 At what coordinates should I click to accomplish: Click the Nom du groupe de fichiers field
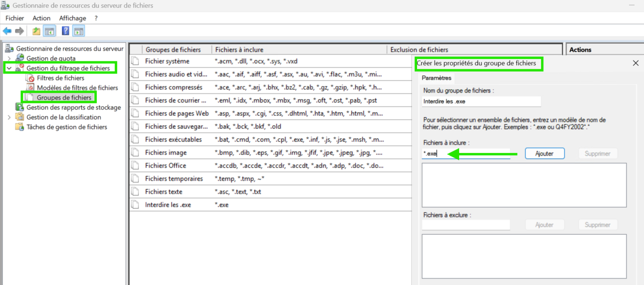(x=481, y=101)
